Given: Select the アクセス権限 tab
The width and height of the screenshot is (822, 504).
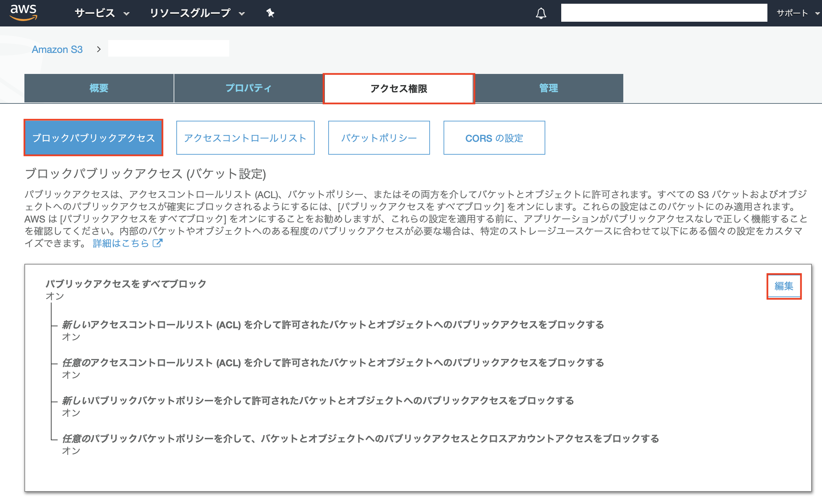Looking at the screenshot, I should (399, 89).
